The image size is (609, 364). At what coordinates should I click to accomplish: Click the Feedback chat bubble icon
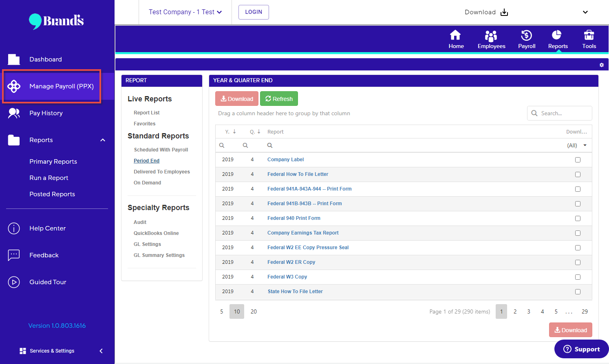coord(14,255)
